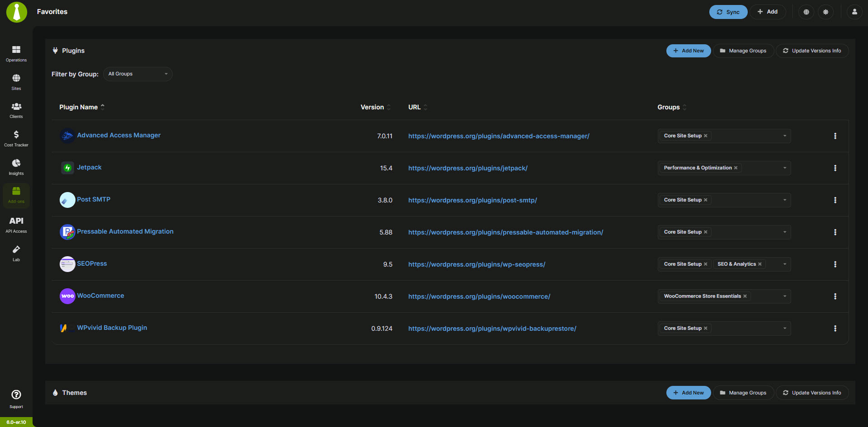Open the Jetpack plugin name link
Image resolution: width=868 pixels, height=427 pixels.
pos(89,167)
